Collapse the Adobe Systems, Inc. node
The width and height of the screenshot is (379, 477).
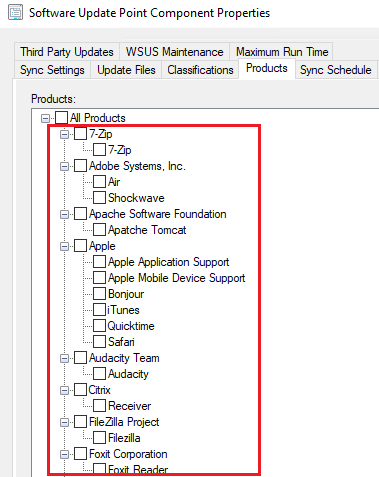point(64,166)
